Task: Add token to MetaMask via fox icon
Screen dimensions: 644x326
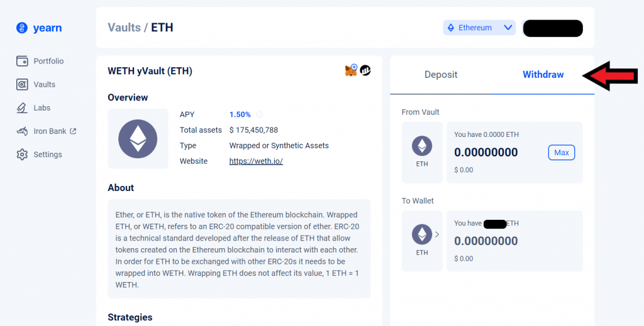Action: pos(351,71)
